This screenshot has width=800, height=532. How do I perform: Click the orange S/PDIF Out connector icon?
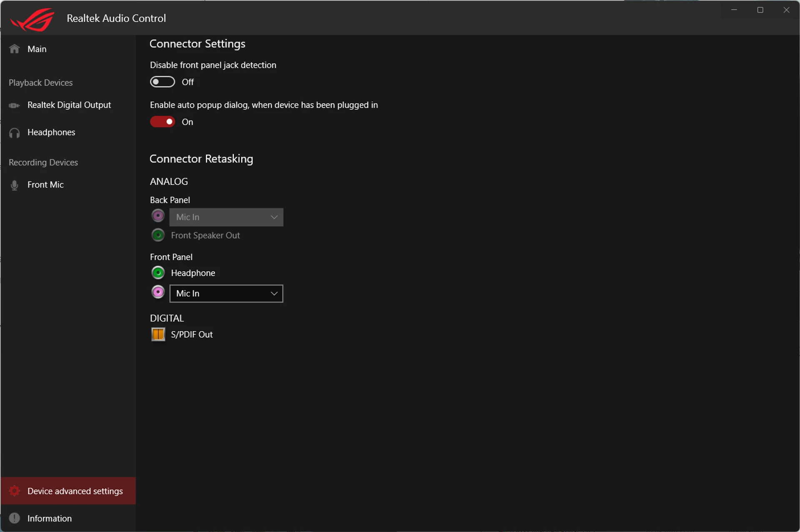[x=158, y=334]
